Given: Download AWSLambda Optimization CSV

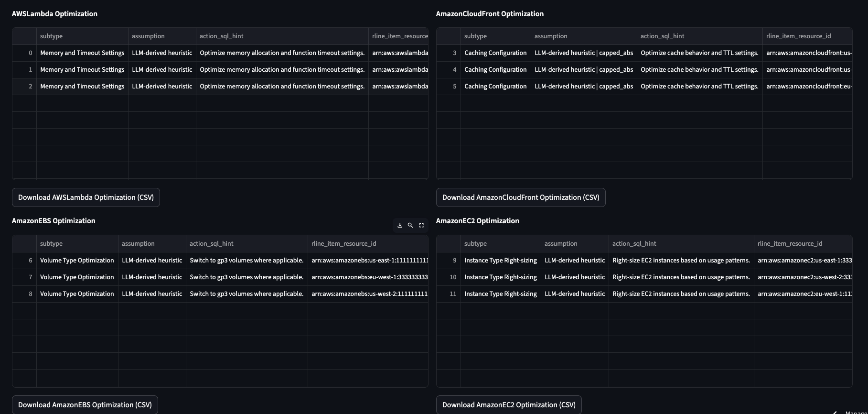Looking at the screenshot, I should tap(86, 197).
